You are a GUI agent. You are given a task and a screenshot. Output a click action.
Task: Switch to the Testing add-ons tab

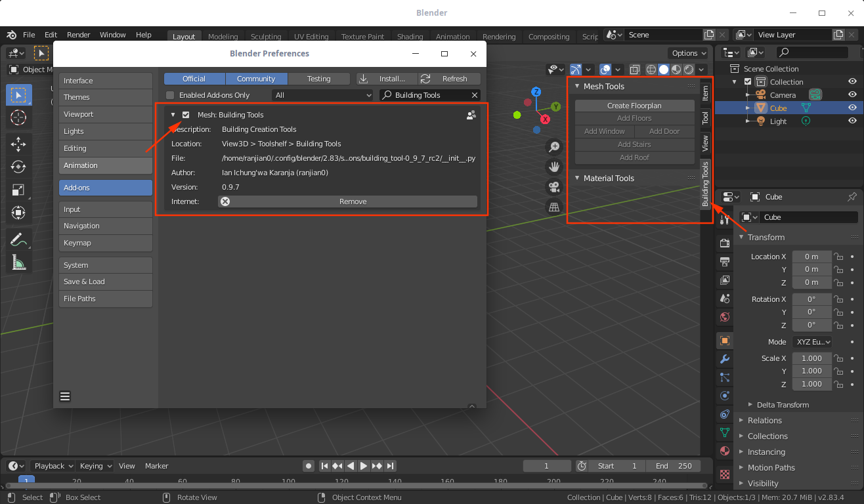tap(318, 79)
